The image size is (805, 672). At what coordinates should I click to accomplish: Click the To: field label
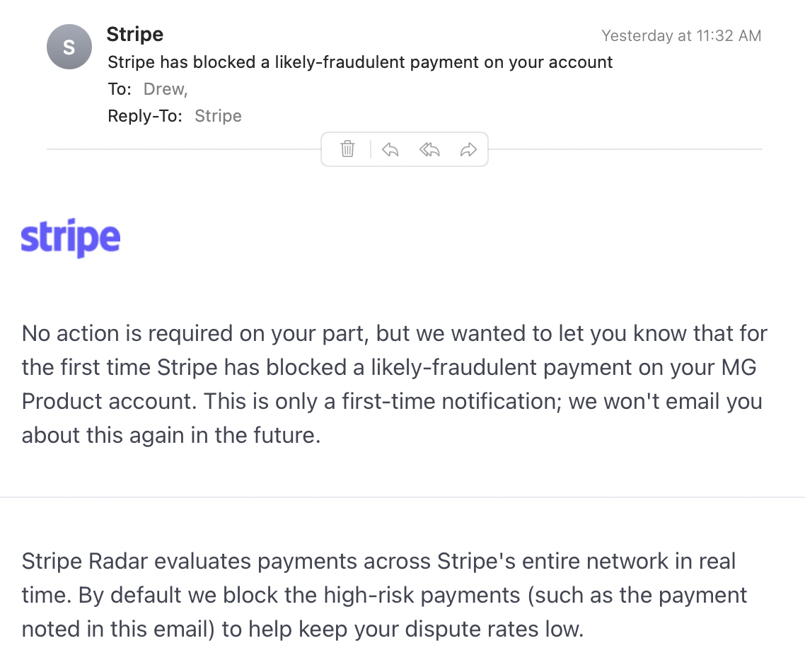pyautogui.click(x=120, y=89)
